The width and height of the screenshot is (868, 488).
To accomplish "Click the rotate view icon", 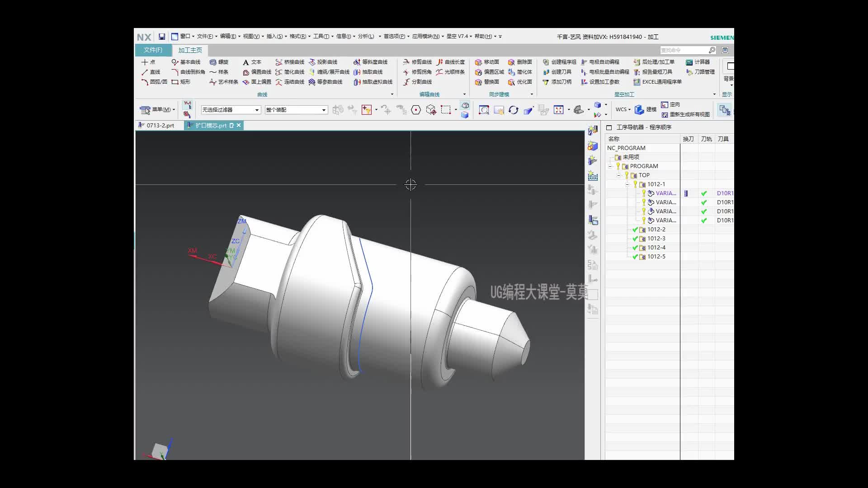I will point(513,110).
